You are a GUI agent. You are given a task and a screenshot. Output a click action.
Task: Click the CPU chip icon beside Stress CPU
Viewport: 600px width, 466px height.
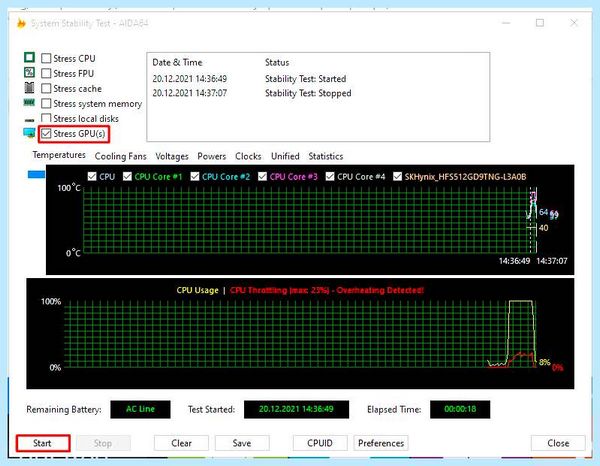pyautogui.click(x=29, y=57)
